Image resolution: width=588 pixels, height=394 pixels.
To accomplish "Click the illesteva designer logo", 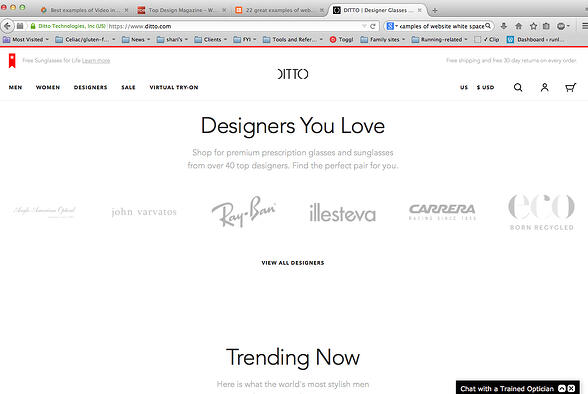I will pos(342,213).
